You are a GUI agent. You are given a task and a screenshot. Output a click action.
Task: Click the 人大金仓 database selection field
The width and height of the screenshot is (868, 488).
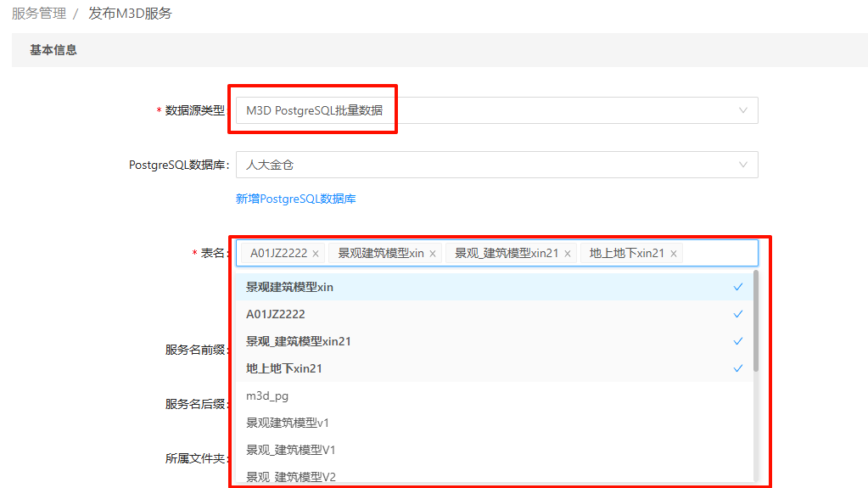click(x=484, y=165)
